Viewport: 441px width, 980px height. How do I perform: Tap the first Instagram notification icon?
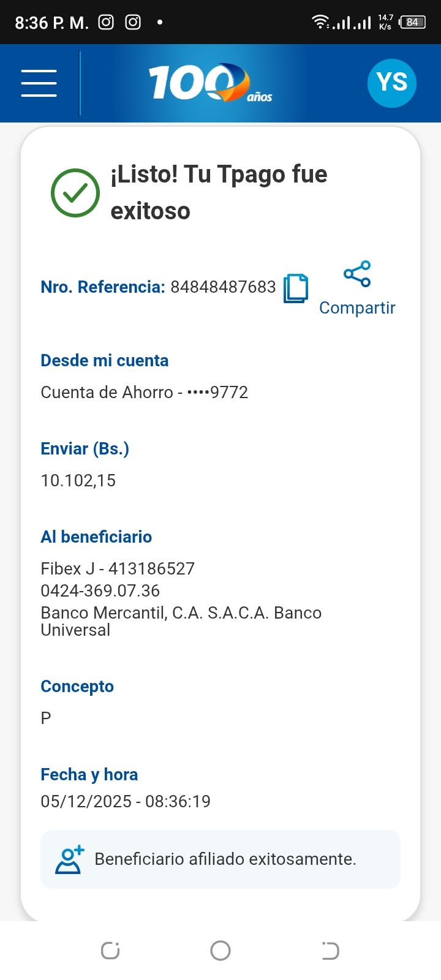click(106, 23)
